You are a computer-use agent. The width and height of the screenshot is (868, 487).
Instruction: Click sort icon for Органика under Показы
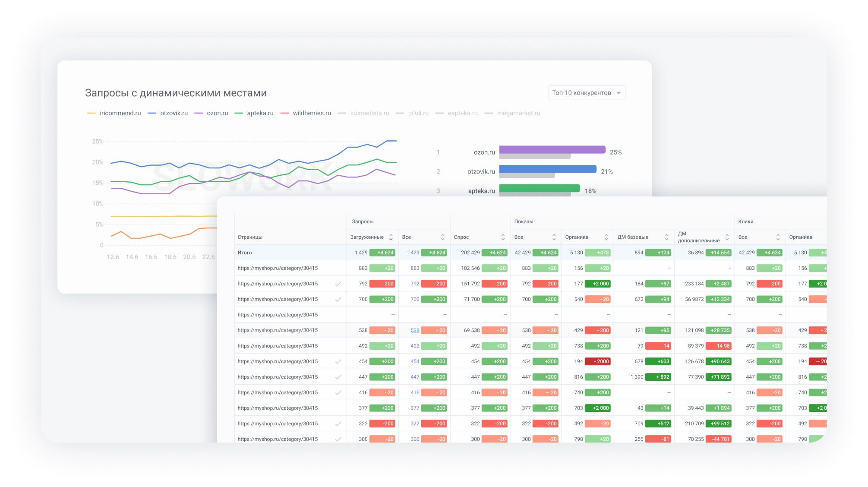pos(606,237)
